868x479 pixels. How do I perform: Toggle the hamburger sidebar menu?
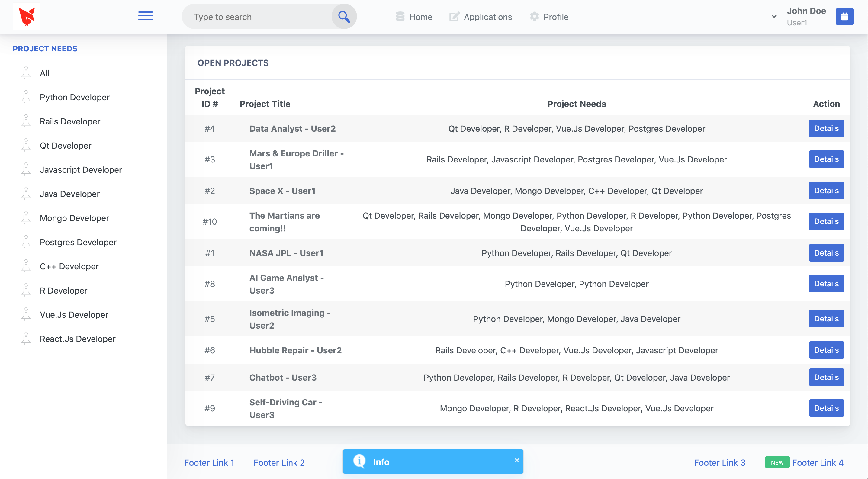click(x=146, y=16)
